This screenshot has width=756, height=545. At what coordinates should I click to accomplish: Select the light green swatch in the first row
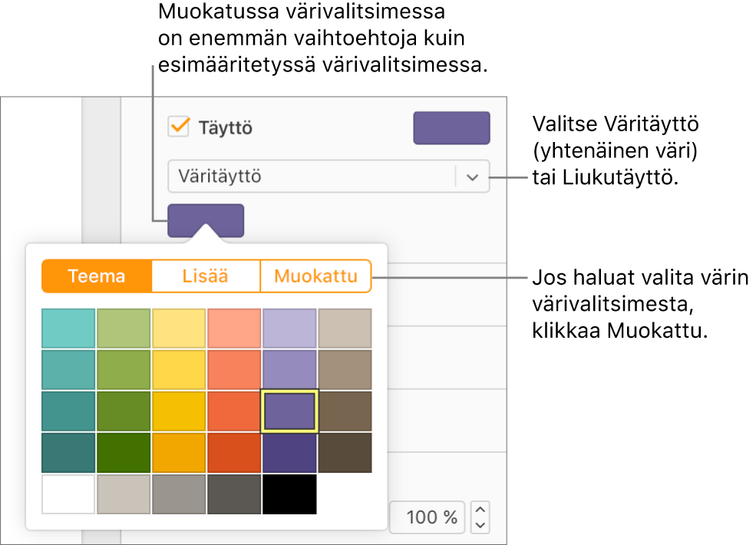(x=124, y=329)
